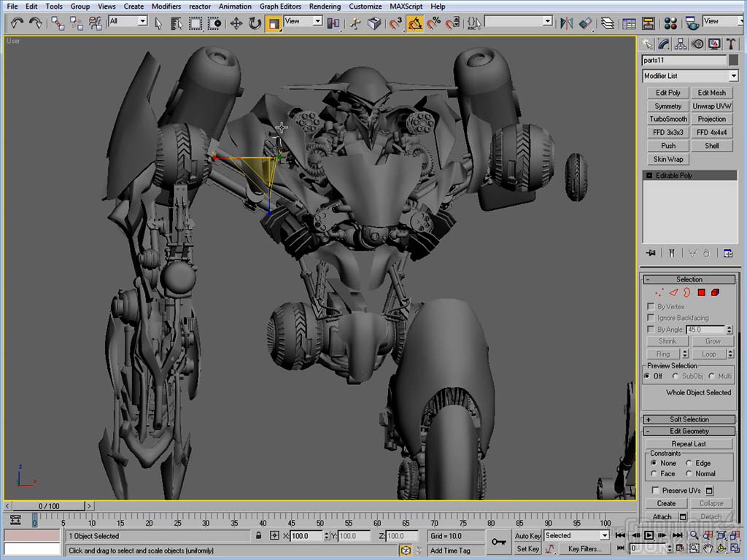Toggle the Snaps Toggle magnet
The width and height of the screenshot is (747, 560).
(396, 23)
